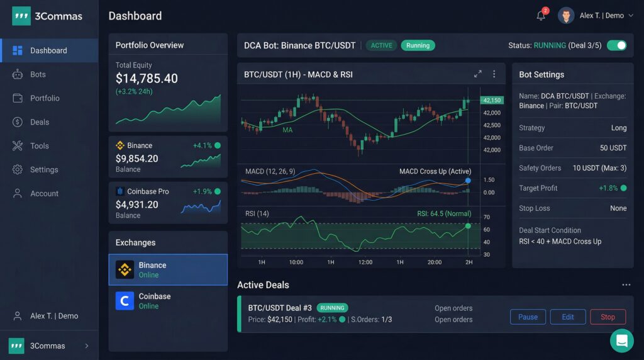Click the $4,931.20 Coinbase Pro balance
The width and height of the screenshot is (644, 360).
click(x=136, y=205)
